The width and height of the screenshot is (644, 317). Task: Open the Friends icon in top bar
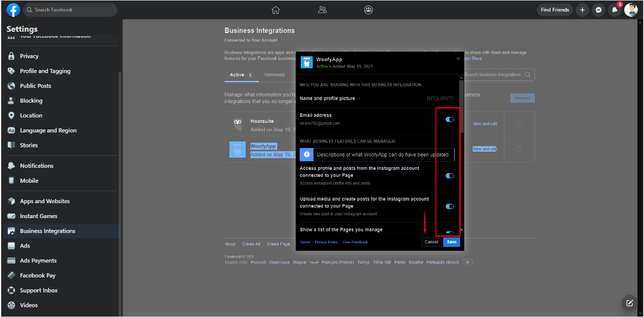point(322,10)
